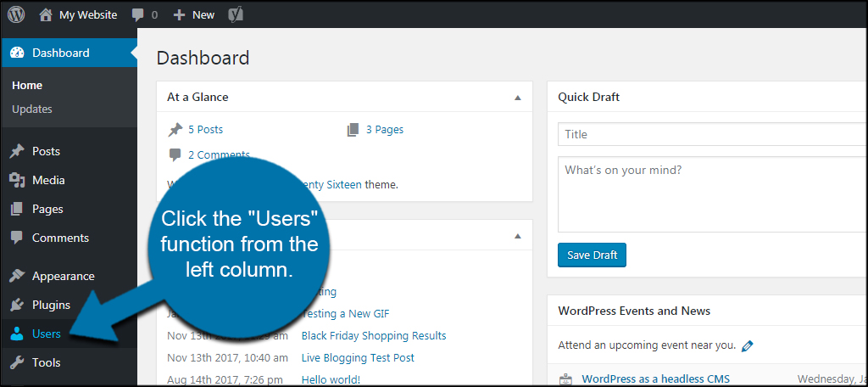This screenshot has height=387, width=868.
Task: Collapse the Activity widget with its arrow
Action: pyautogui.click(x=518, y=236)
